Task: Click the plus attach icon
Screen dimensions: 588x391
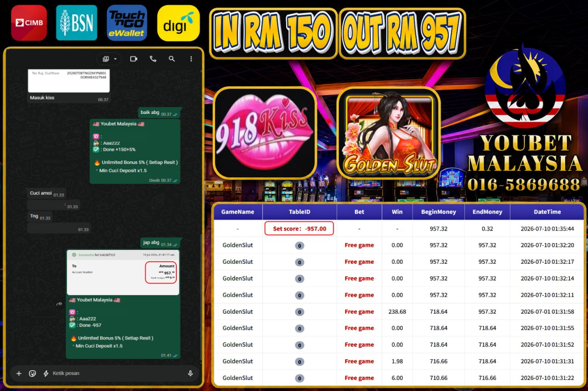Action: pos(19,373)
